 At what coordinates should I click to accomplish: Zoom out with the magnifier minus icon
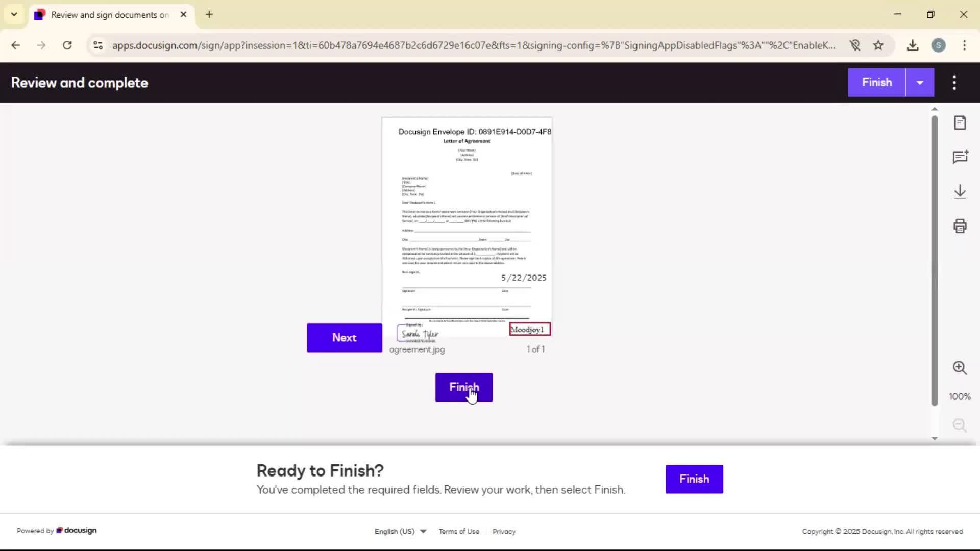(960, 425)
